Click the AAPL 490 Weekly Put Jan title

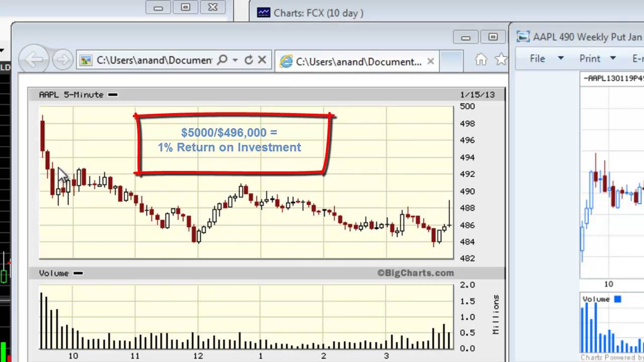tap(588, 37)
